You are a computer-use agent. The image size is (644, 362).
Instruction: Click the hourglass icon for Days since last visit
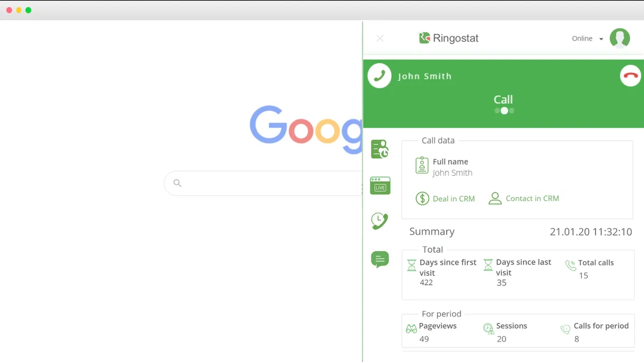click(488, 265)
